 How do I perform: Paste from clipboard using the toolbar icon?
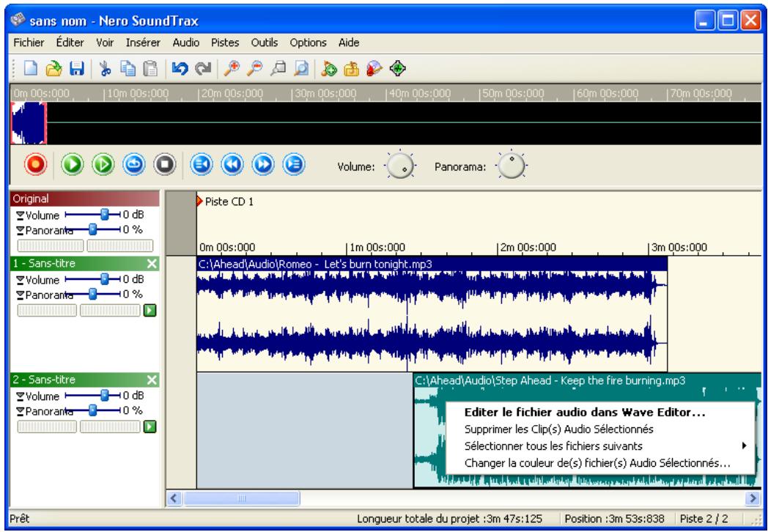click(150, 69)
